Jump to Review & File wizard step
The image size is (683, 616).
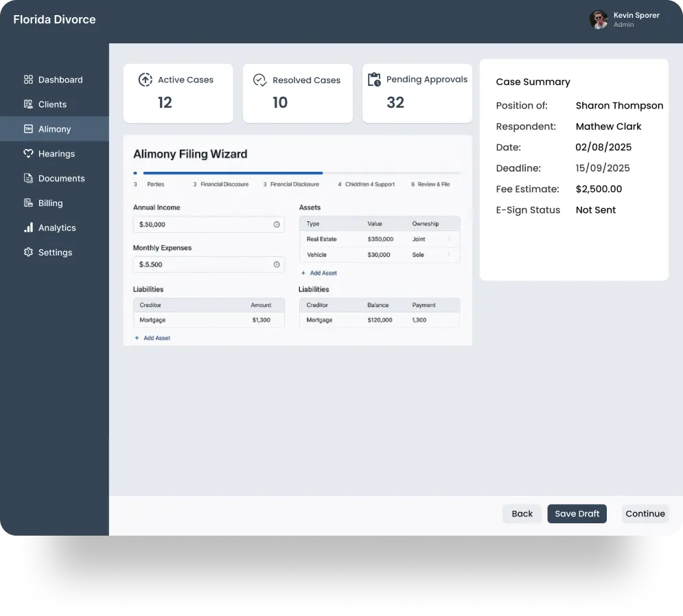(433, 184)
